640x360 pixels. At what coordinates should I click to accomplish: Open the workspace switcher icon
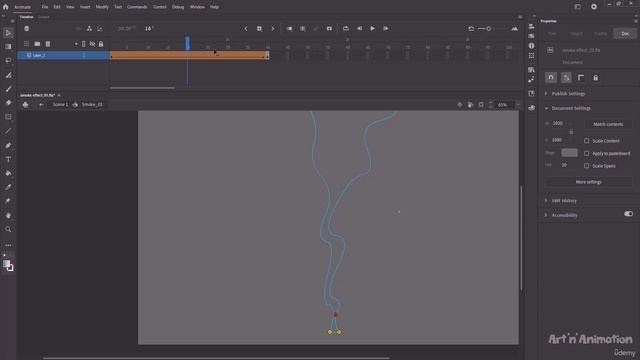point(578,7)
